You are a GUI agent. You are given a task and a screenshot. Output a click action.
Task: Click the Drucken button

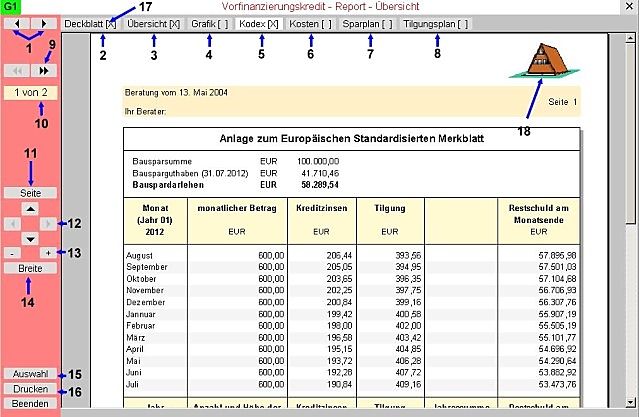[x=29, y=388]
